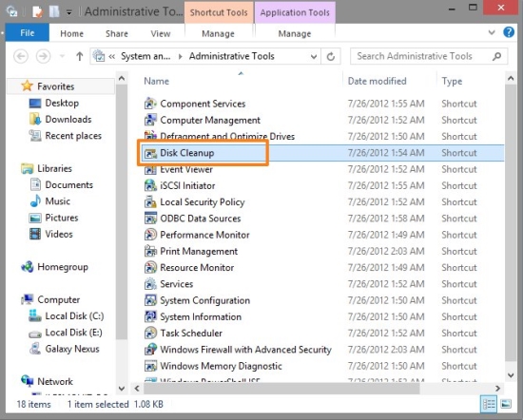Click the Performance Monitor icon

click(x=150, y=235)
